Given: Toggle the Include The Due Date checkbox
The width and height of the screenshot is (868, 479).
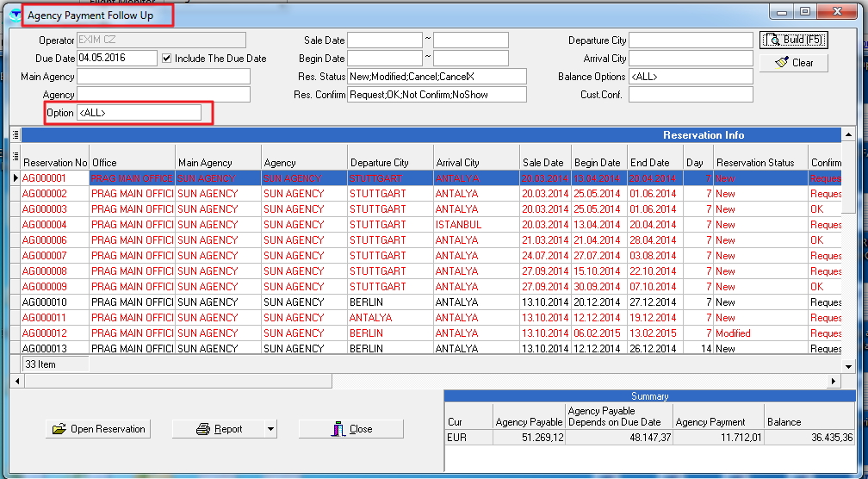Looking at the screenshot, I should tap(166, 59).
